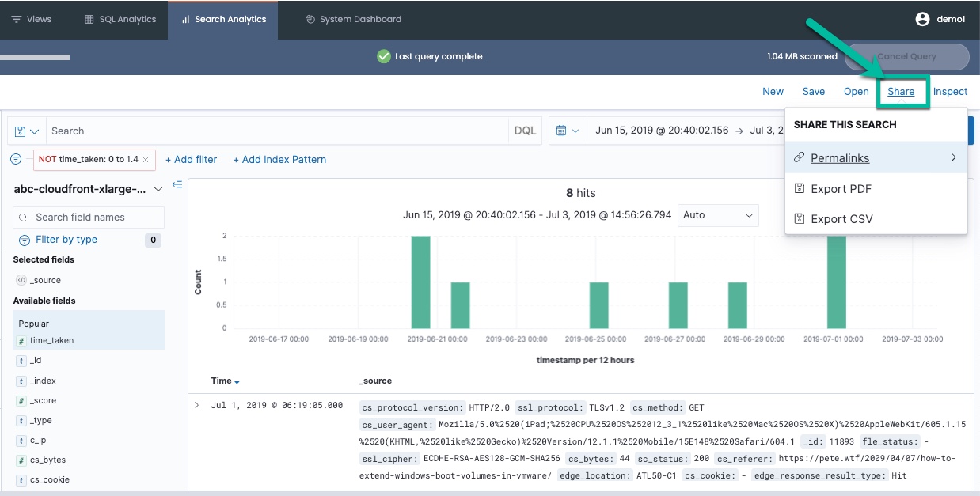Open the saved queries dropdown
980x496 pixels.
click(26, 131)
